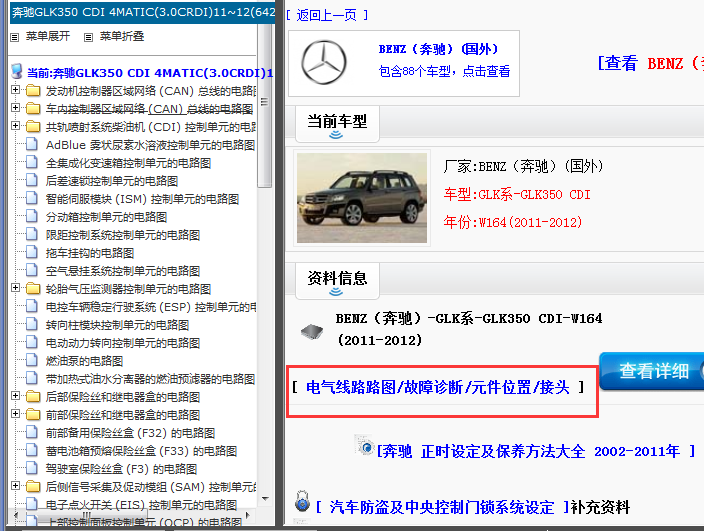Click disc icon beside 奔驰 正时设定及保养方法大全
Image resolution: width=704 pixels, height=531 pixels.
[x=364, y=445]
